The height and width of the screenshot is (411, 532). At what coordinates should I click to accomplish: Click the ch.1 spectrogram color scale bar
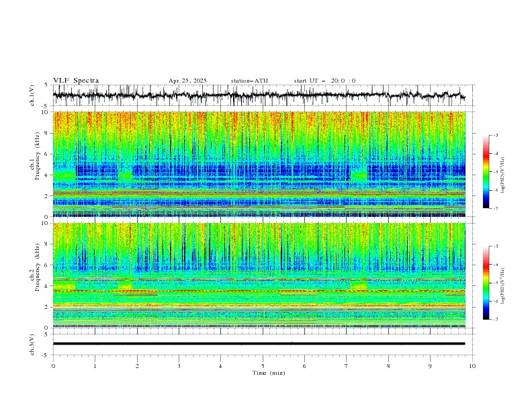click(486, 171)
